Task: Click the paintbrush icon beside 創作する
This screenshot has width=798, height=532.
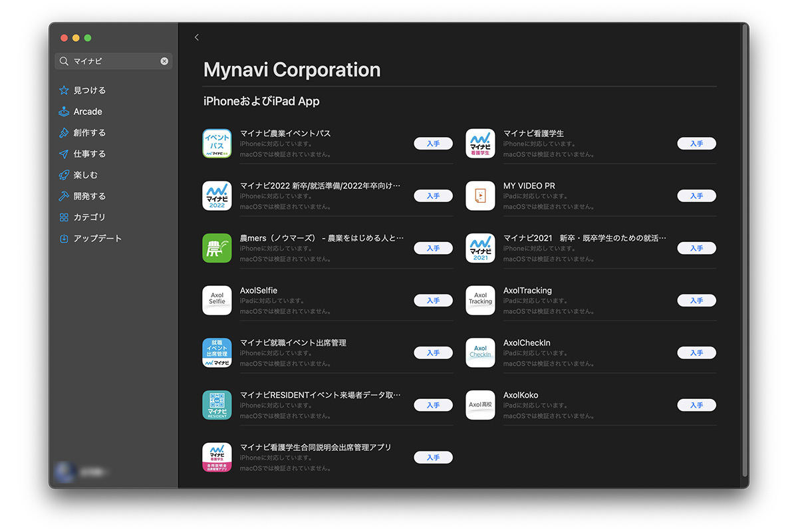Action: pos(64,133)
